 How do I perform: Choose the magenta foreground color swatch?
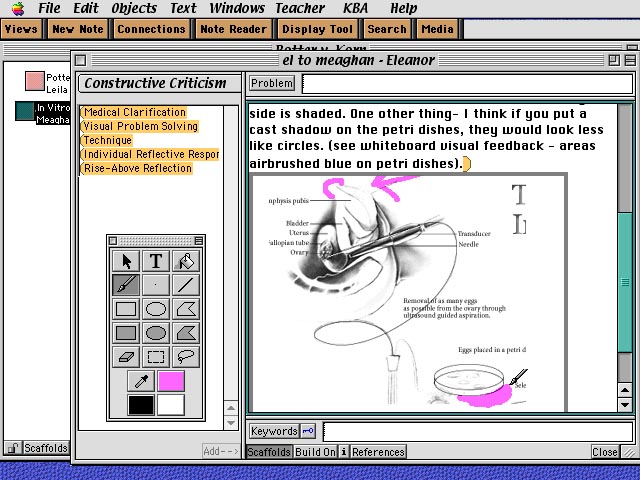click(171, 381)
